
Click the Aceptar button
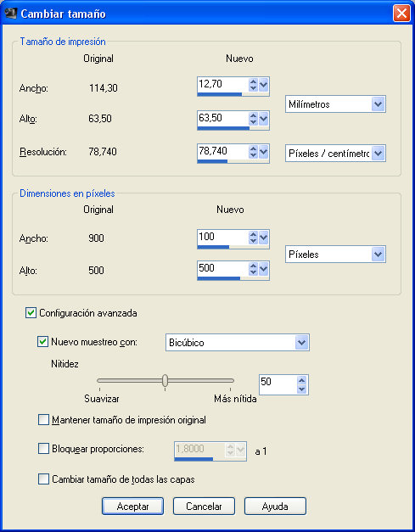click(132, 507)
